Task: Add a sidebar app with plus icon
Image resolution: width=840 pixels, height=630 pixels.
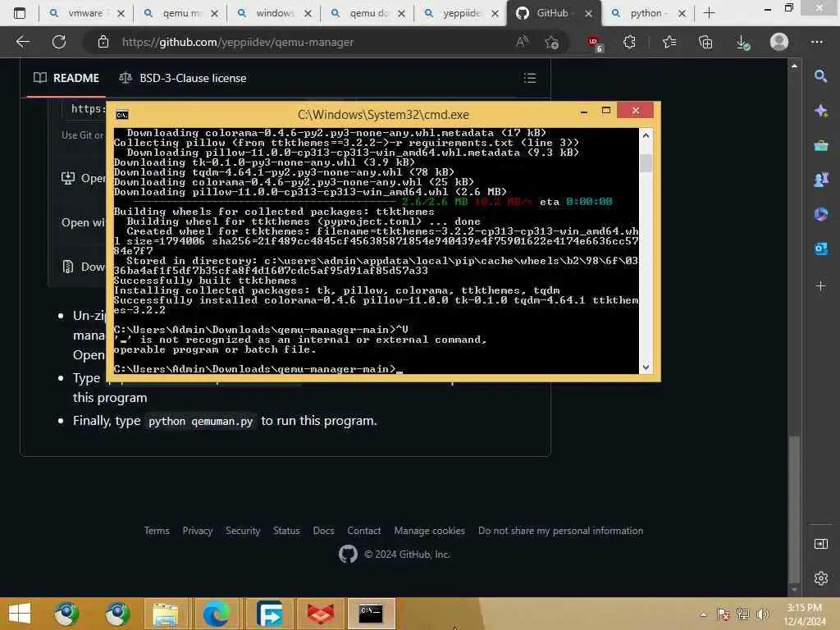Action: 820,285
